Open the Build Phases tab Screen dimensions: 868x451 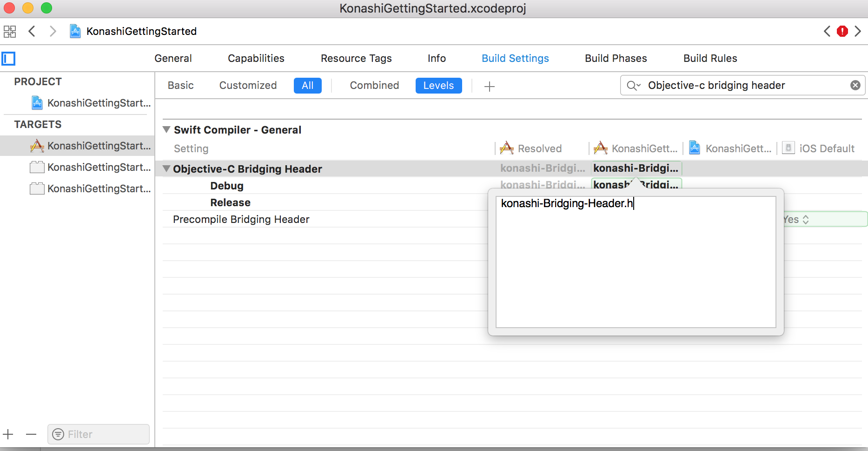[x=616, y=59]
